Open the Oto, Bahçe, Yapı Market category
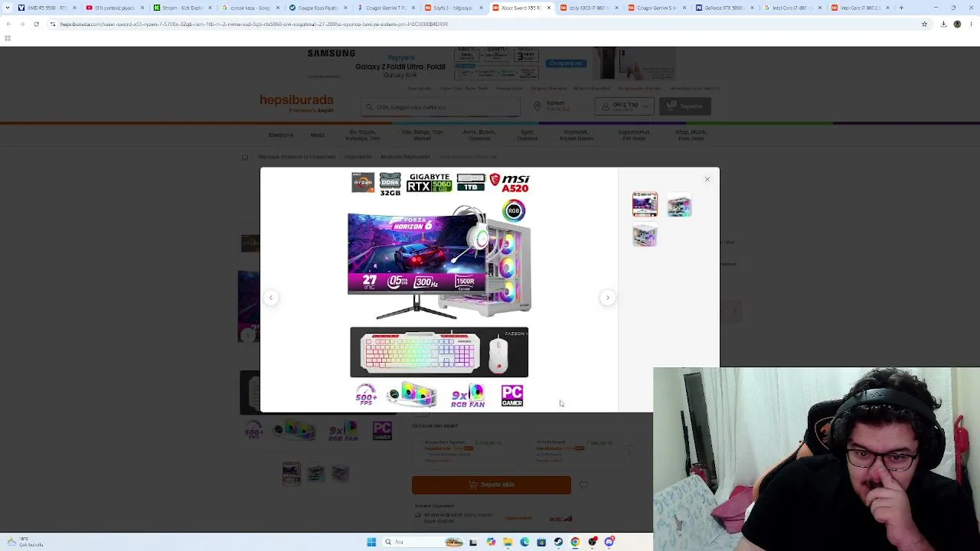 423,135
